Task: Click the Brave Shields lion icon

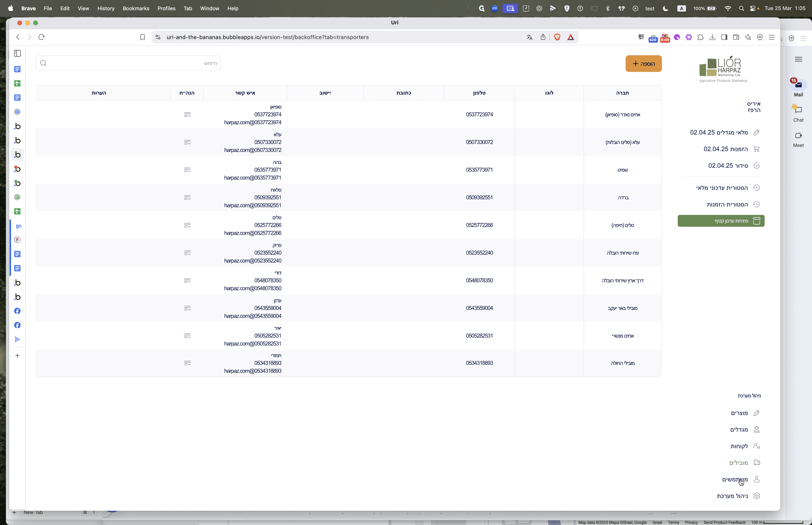Action: coord(557,37)
